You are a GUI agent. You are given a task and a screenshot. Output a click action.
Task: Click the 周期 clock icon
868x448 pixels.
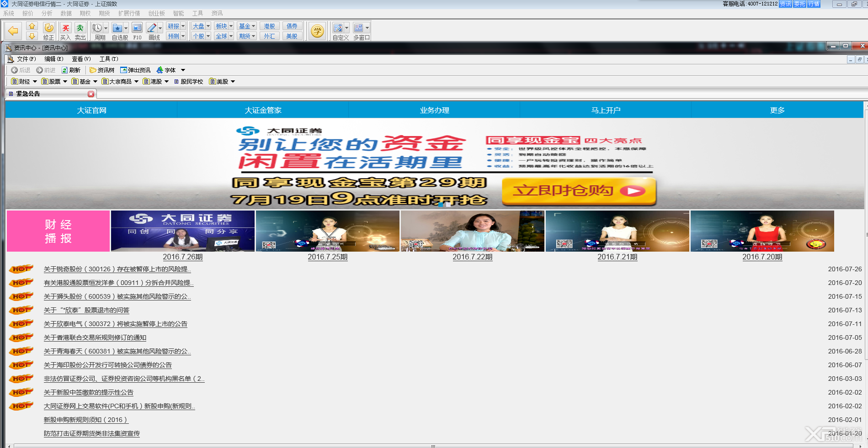[x=97, y=28]
